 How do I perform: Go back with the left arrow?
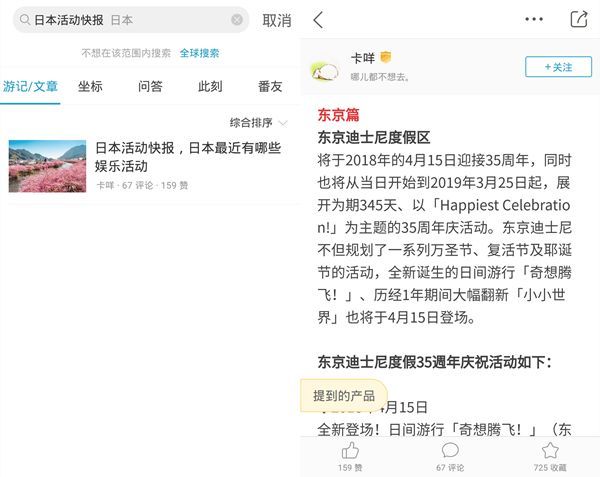(x=318, y=20)
